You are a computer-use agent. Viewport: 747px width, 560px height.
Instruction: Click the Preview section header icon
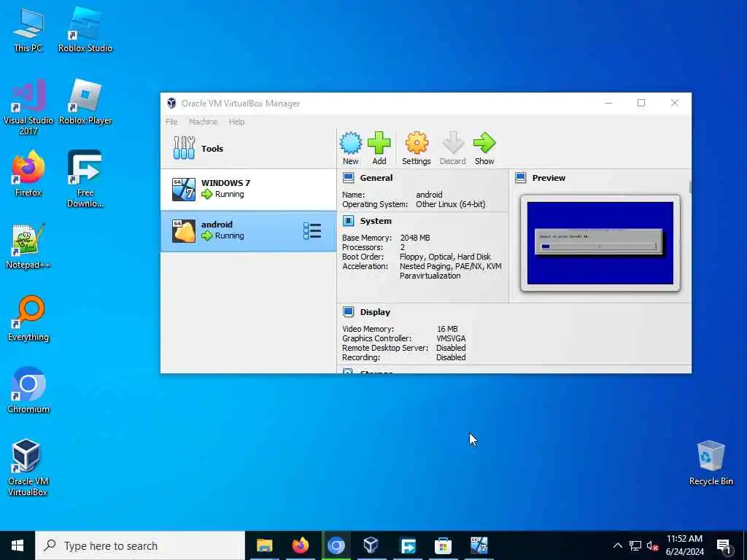point(520,178)
